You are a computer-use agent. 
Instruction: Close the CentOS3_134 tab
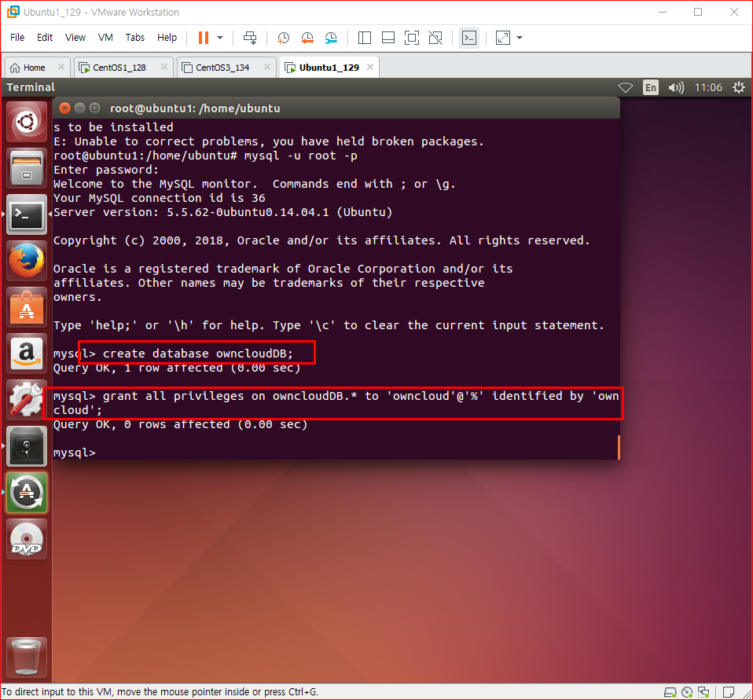(267, 68)
